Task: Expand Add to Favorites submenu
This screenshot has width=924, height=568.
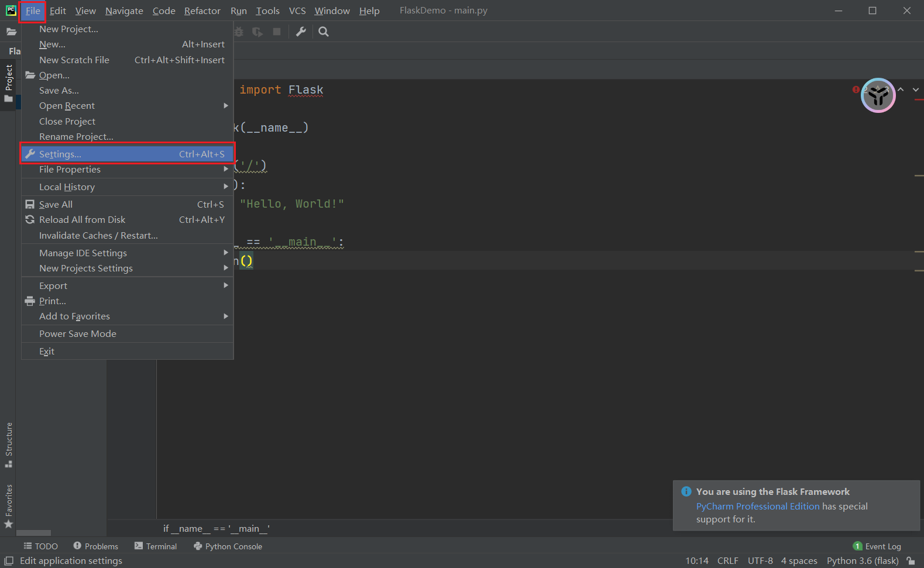Action: coord(128,316)
